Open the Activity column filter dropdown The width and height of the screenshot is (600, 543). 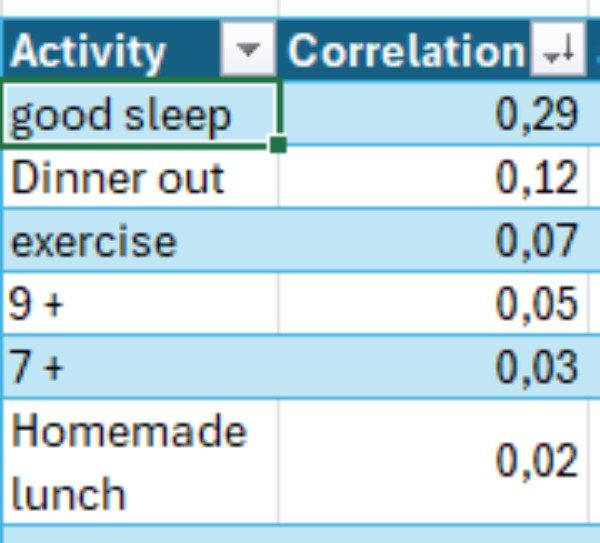pyautogui.click(x=250, y=51)
